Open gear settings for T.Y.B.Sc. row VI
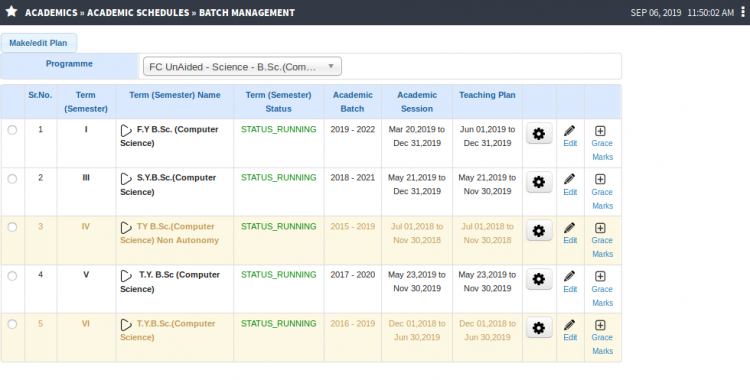The image size is (750, 380). (x=539, y=328)
